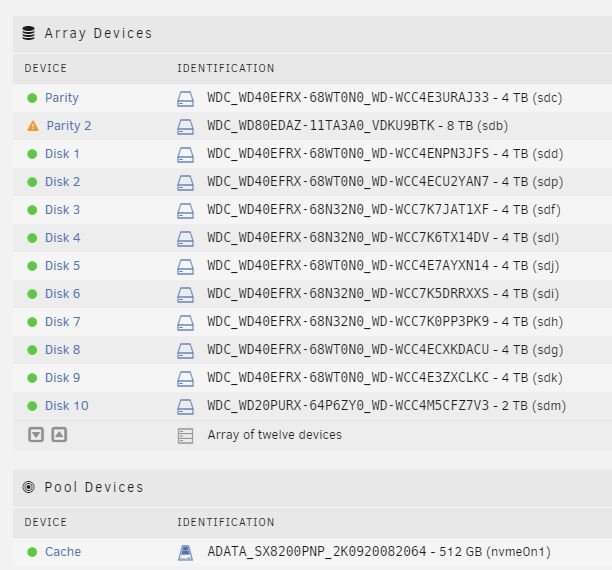Click the drive icon in the Disk 7 row
Viewport: 612px width, 570px height.
185,323
